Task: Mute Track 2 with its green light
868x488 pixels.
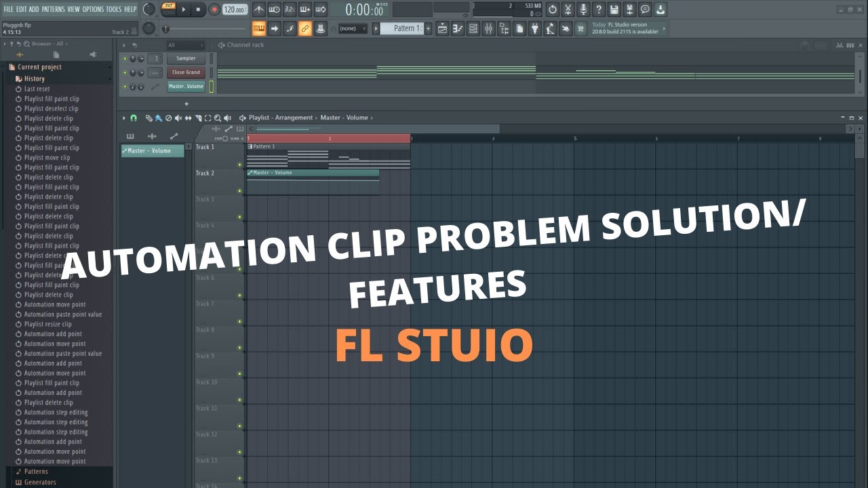Action: (239, 191)
